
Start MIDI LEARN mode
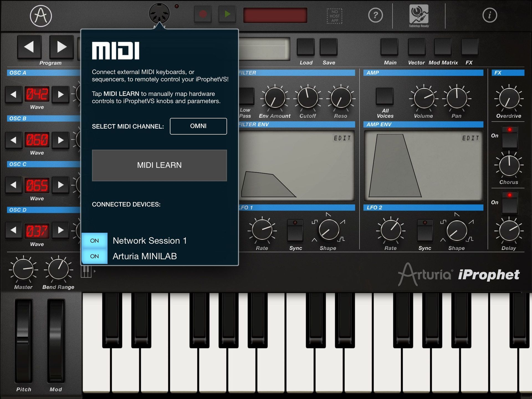[159, 165]
